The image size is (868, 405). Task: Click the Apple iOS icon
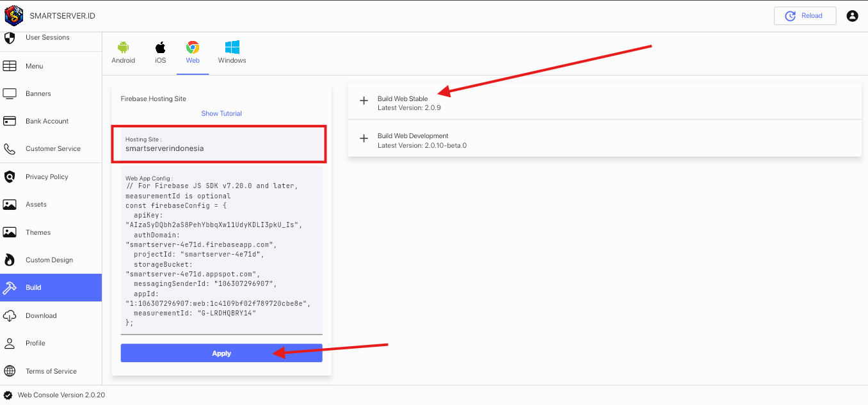pos(161,47)
